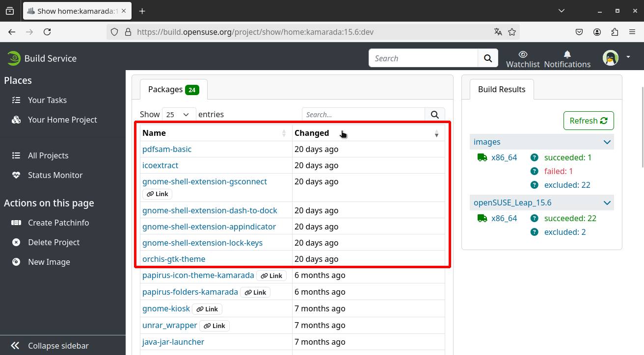Click Link badge beside unrar_wrapper
This screenshot has height=355, width=644.
[215, 326]
